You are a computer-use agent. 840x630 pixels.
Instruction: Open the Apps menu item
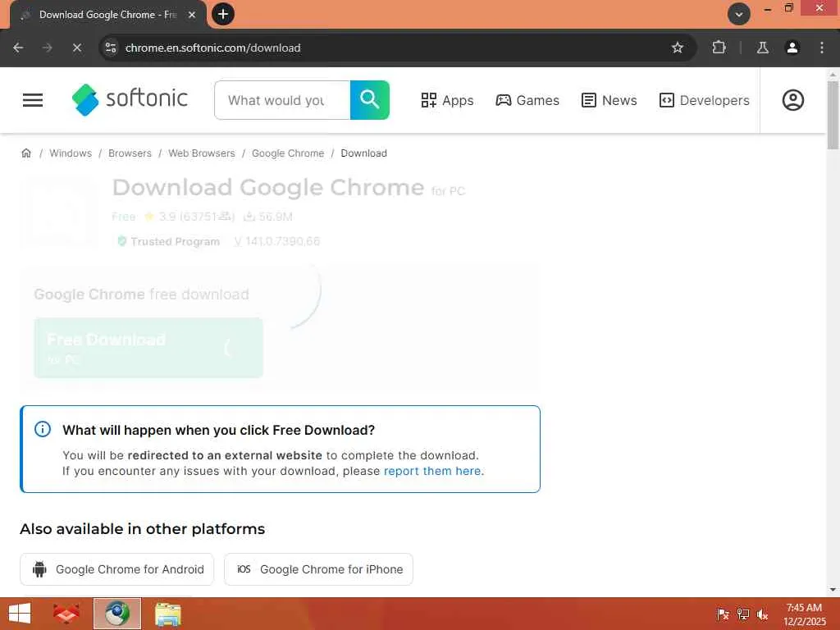click(447, 100)
